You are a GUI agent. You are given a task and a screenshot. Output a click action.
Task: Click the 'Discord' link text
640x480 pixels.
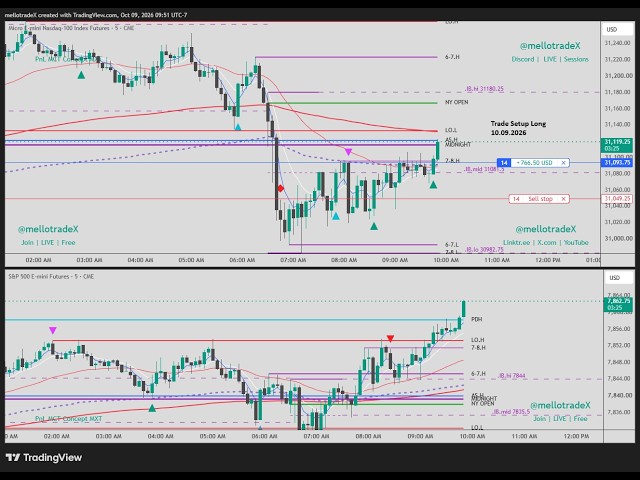click(x=523, y=59)
